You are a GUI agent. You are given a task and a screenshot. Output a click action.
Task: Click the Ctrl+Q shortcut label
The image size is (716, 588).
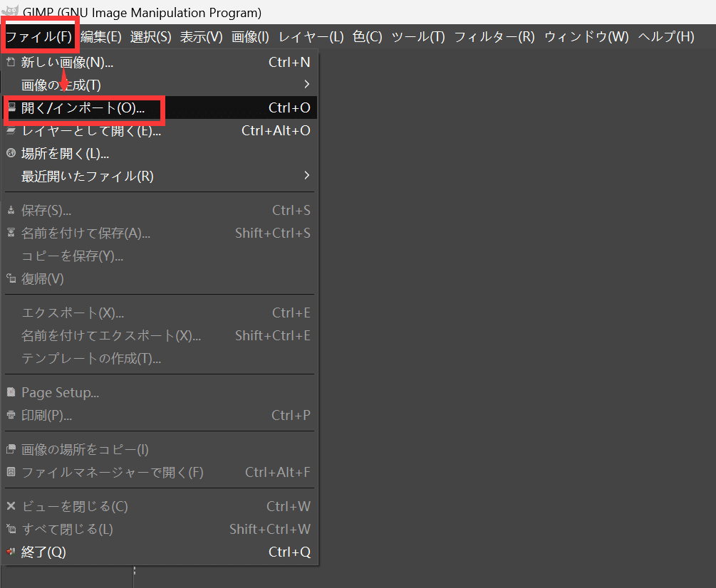(289, 552)
